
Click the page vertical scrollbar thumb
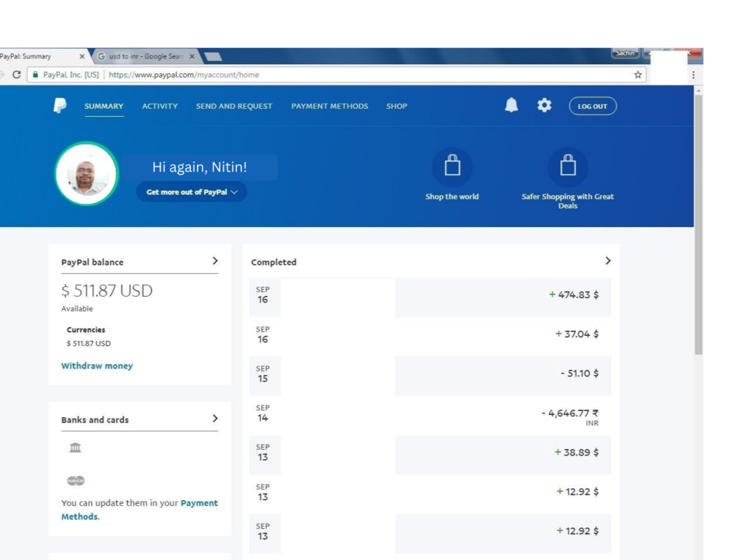[698, 224]
